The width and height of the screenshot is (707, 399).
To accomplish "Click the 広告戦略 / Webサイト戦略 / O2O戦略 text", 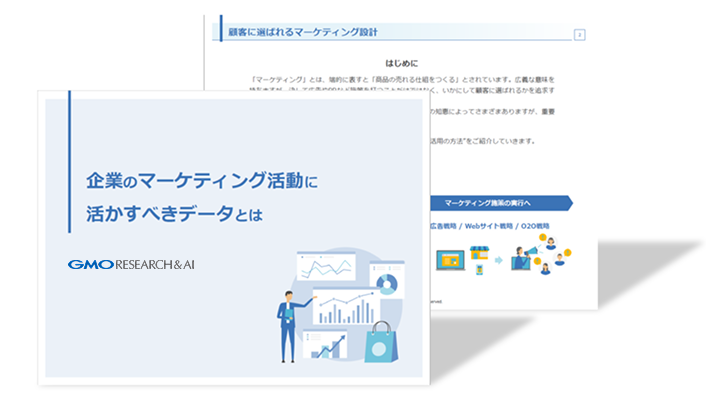I will (x=490, y=226).
